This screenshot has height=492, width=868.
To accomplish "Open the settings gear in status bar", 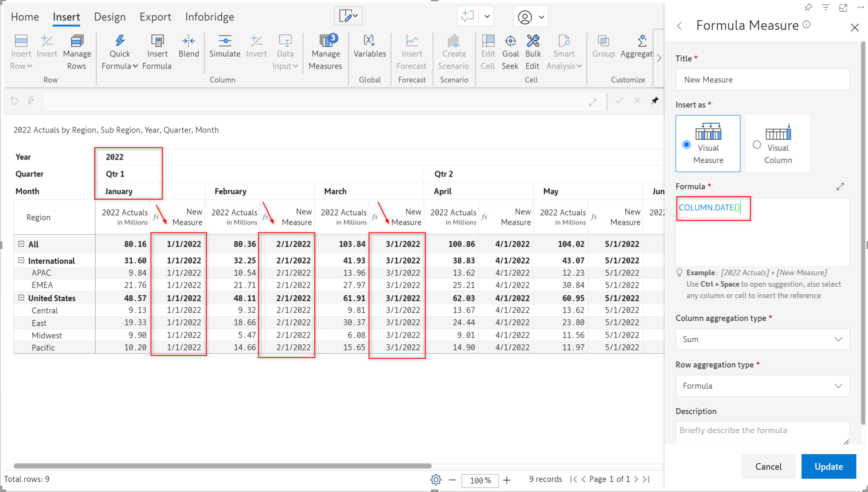I will click(x=436, y=480).
